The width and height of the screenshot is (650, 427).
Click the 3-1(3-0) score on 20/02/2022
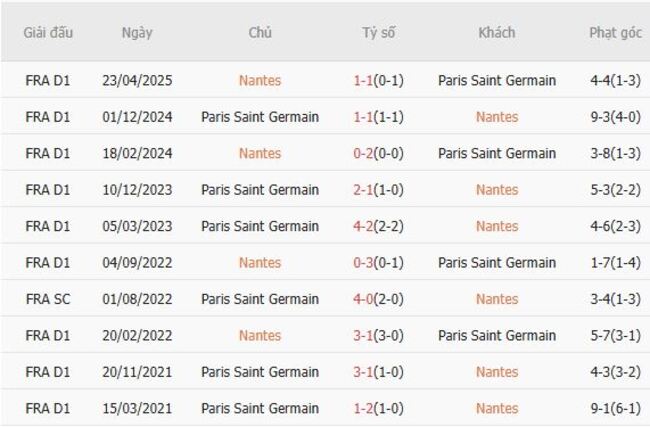coord(378,335)
